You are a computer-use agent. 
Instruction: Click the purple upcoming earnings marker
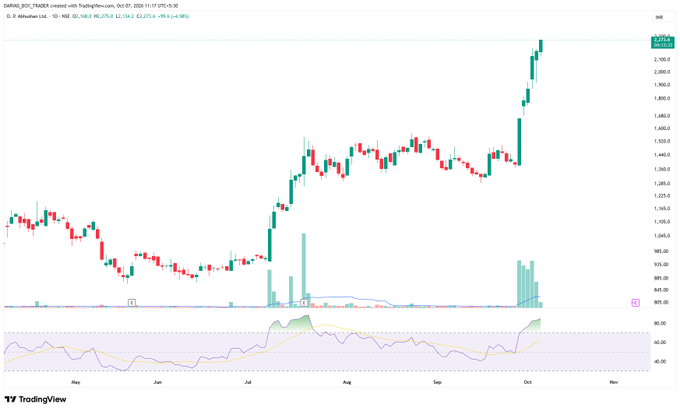(635, 303)
